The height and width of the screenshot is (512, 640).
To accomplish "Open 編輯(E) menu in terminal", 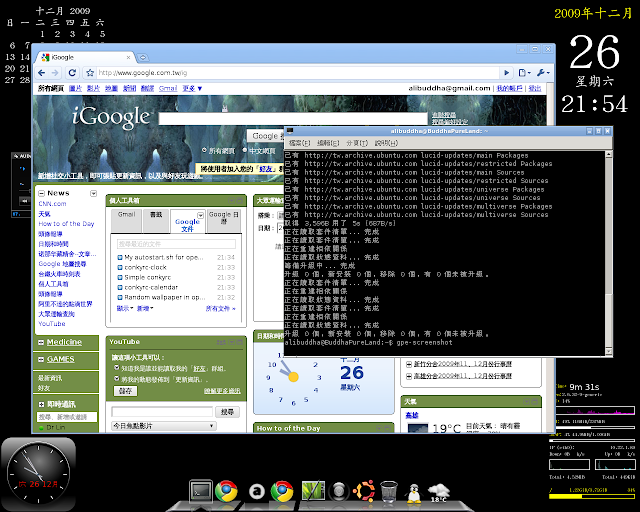I will pos(328,143).
